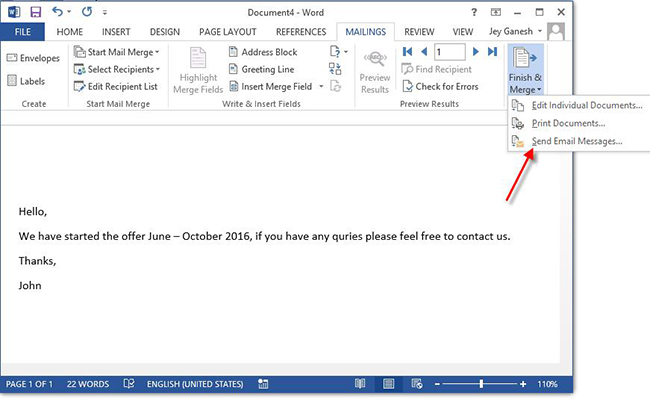Click the proofing errors icon in status bar
650x399 pixels.
pos(129,384)
